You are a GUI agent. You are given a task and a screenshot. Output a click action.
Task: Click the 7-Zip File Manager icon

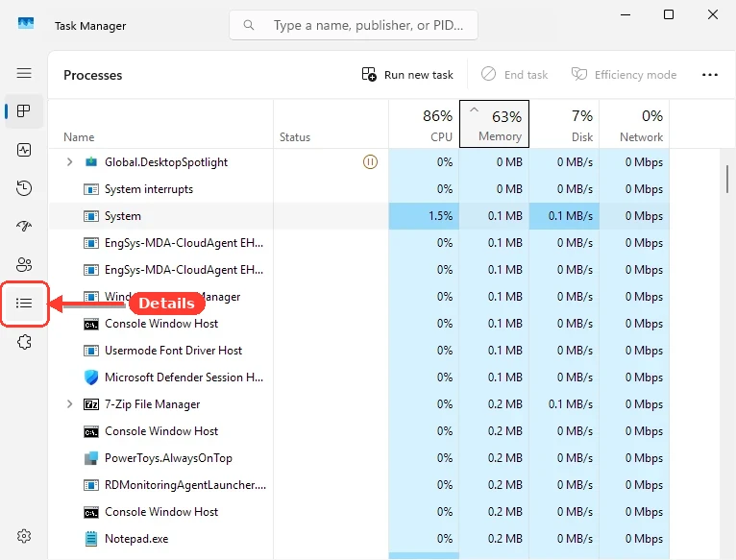point(91,404)
